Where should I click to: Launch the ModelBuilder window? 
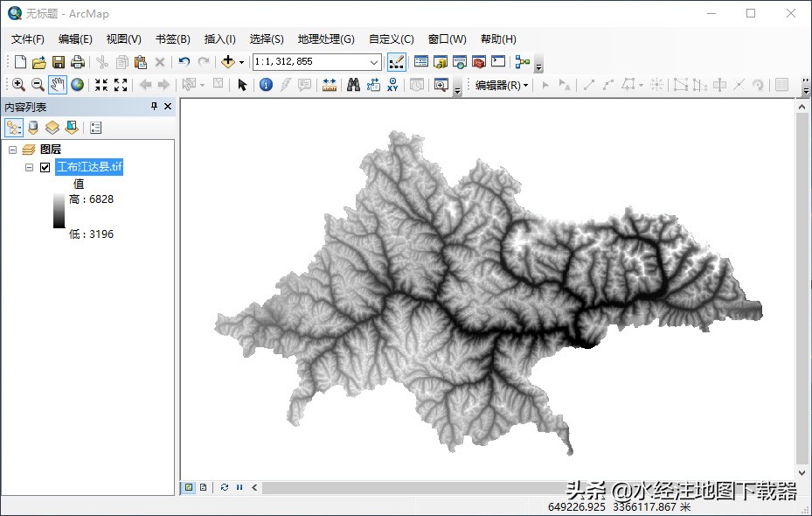[x=522, y=62]
